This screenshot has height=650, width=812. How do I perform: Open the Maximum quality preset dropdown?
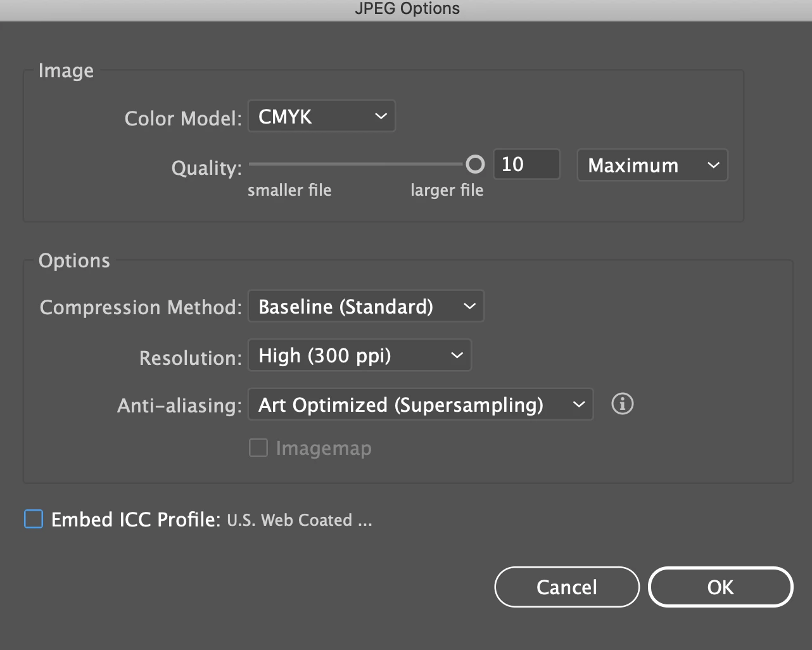tap(652, 165)
